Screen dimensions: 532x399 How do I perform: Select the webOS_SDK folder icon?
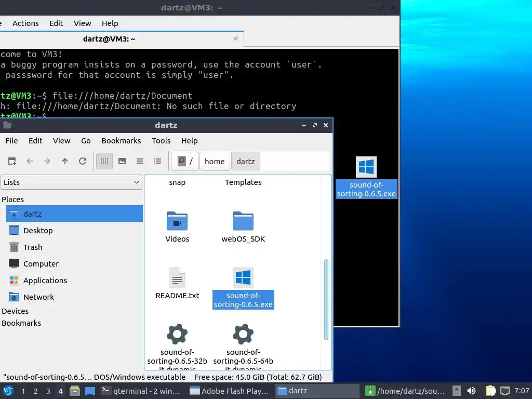pyautogui.click(x=243, y=221)
